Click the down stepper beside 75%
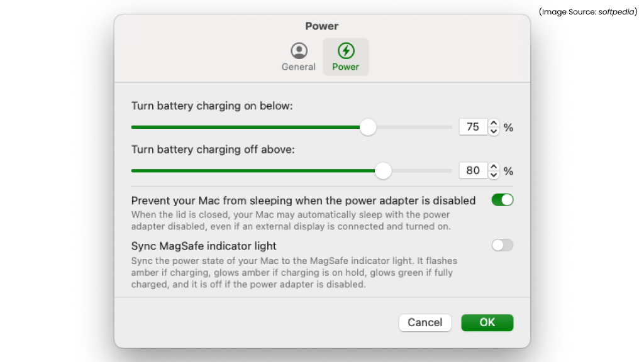 pos(495,130)
